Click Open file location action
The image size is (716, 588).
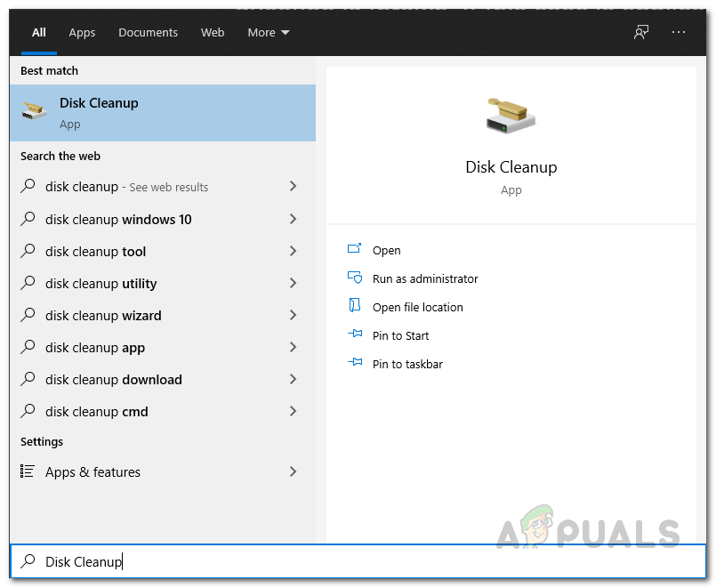[x=418, y=307]
